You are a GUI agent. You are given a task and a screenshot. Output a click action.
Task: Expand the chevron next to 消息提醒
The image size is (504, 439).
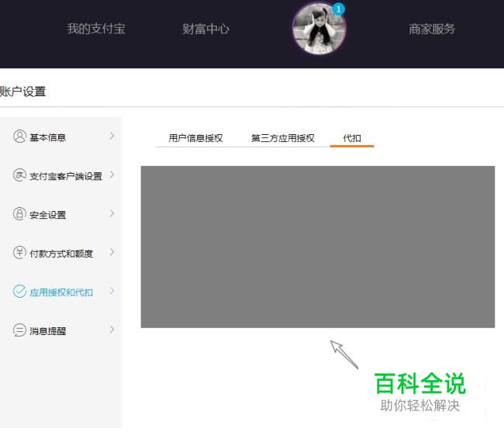(112, 330)
